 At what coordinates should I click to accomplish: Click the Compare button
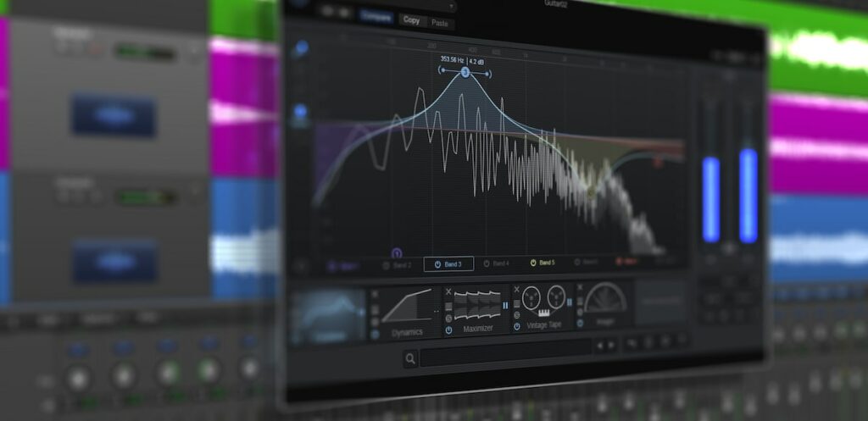376,16
